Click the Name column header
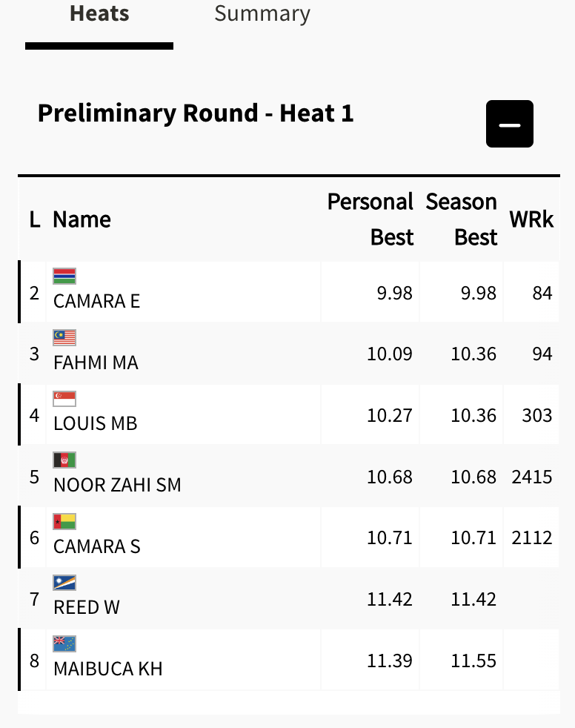The image size is (575, 728). tap(82, 219)
